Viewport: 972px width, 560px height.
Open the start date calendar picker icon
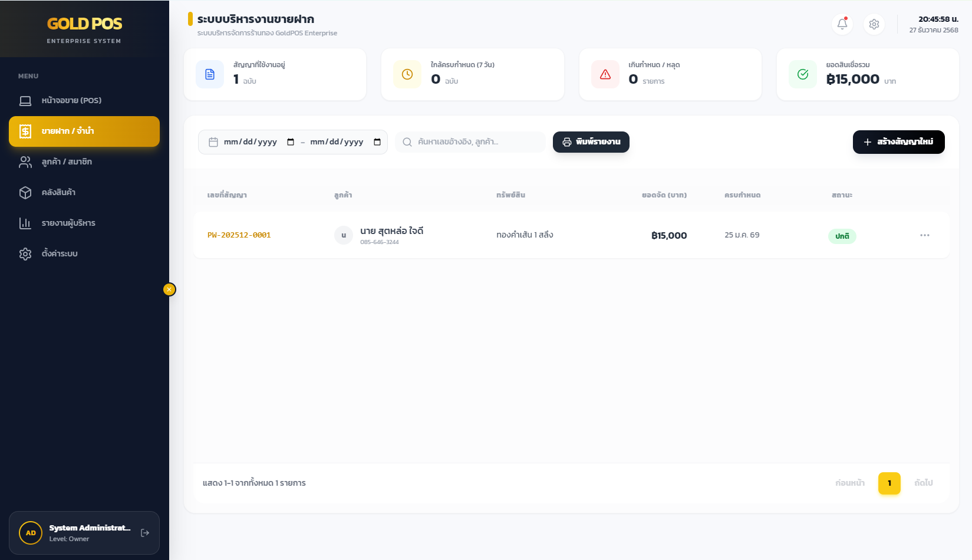coord(291,142)
